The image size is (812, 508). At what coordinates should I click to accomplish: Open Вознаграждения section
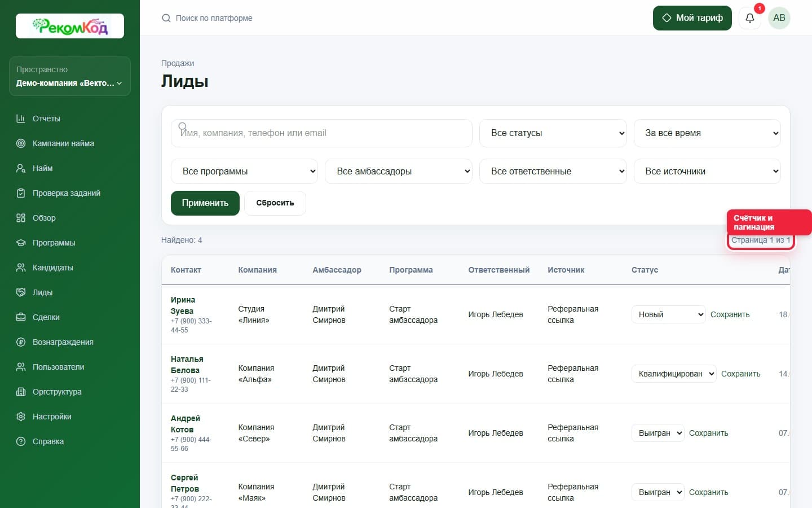(x=63, y=342)
